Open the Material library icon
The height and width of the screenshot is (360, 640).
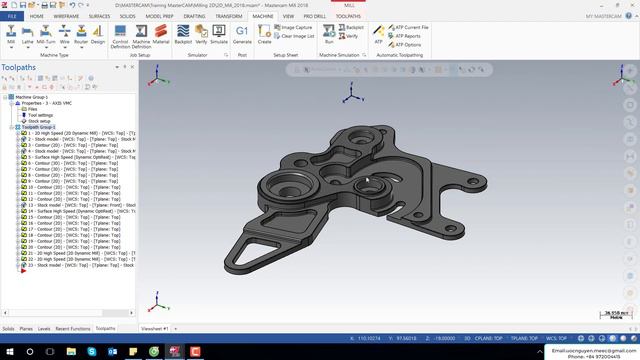click(161, 34)
